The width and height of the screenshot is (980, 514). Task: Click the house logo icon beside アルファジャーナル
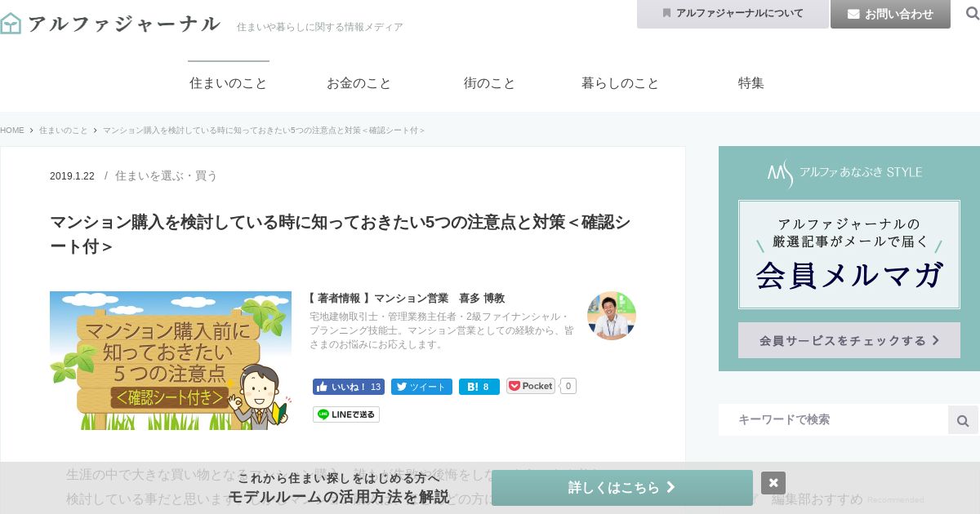(11, 23)
